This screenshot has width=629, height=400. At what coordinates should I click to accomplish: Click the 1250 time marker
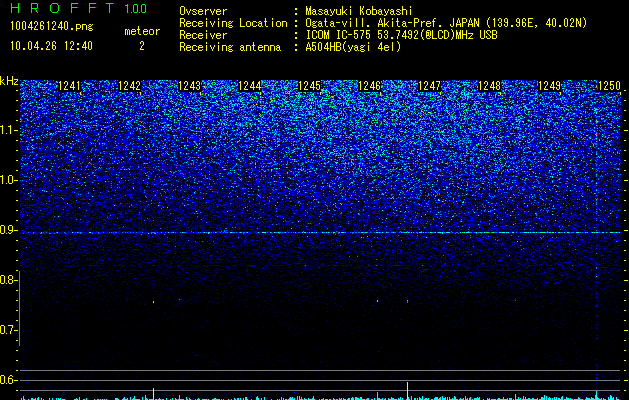(x=609, y=86)
